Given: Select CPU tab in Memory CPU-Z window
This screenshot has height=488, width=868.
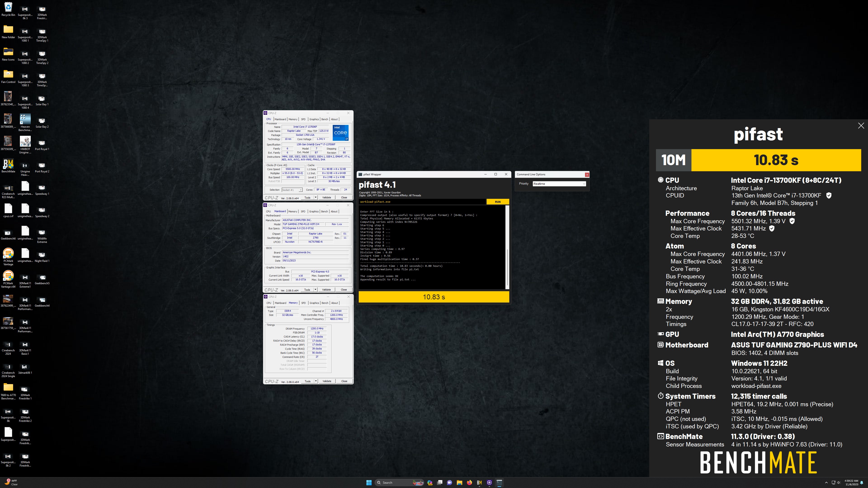Looking at the screenshot, I should coord(269,303).
